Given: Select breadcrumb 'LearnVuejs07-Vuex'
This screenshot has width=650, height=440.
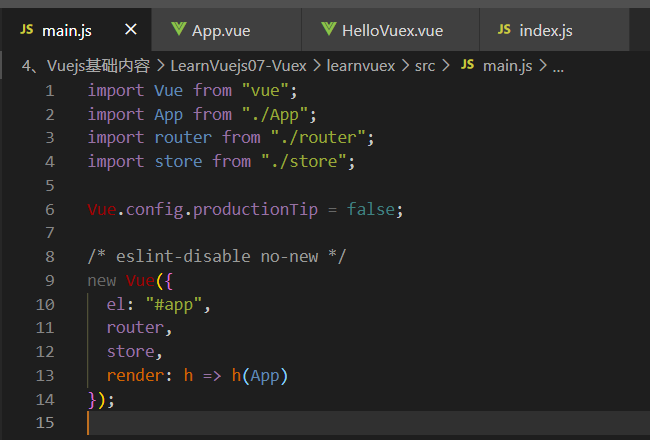Looking at the screenshot, I should coord(238,66).
